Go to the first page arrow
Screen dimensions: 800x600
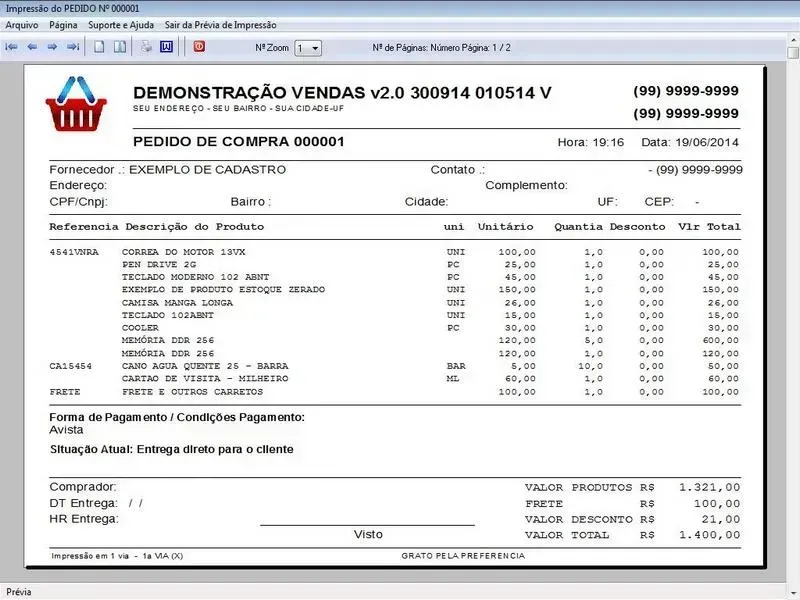11,47
